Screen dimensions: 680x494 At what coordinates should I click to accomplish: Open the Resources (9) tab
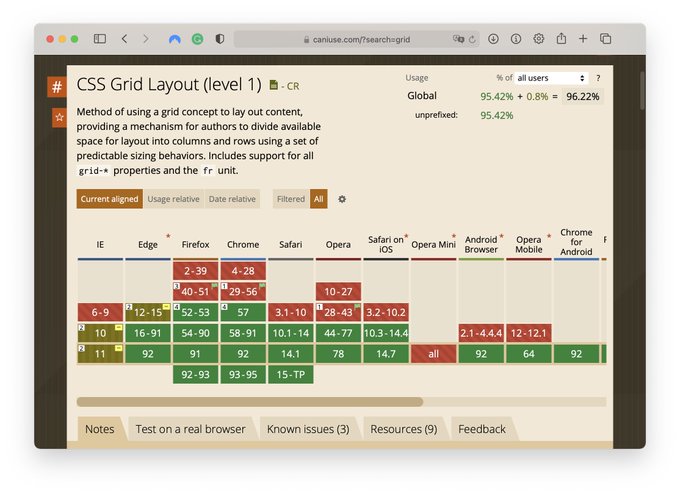tap(404, 429)
